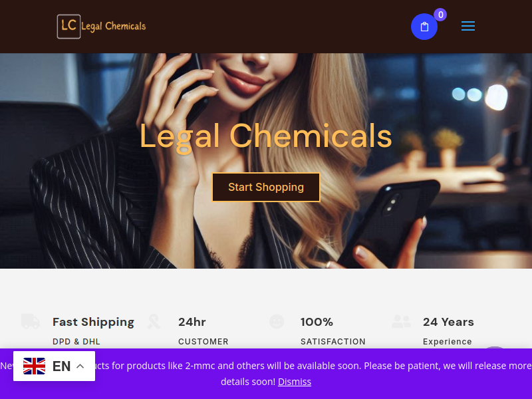The width and height of the screenshot is (532, 399).
Task: Select the 100% satisfaction heading
Action: pos(317,322)
